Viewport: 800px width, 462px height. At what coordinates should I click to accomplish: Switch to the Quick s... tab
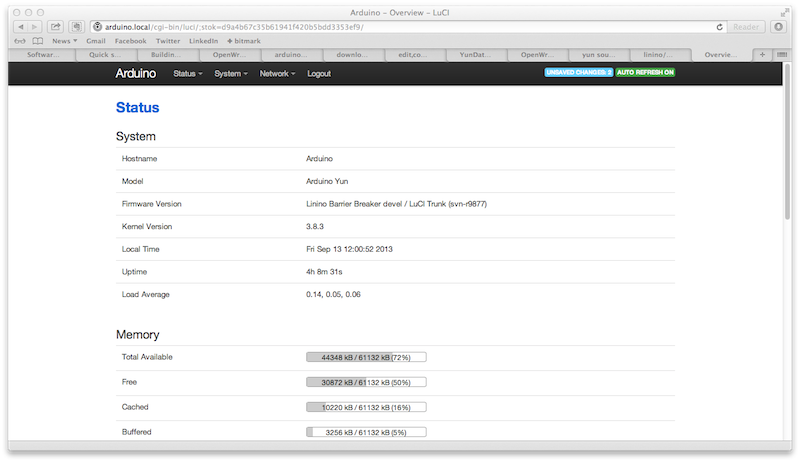105,55
